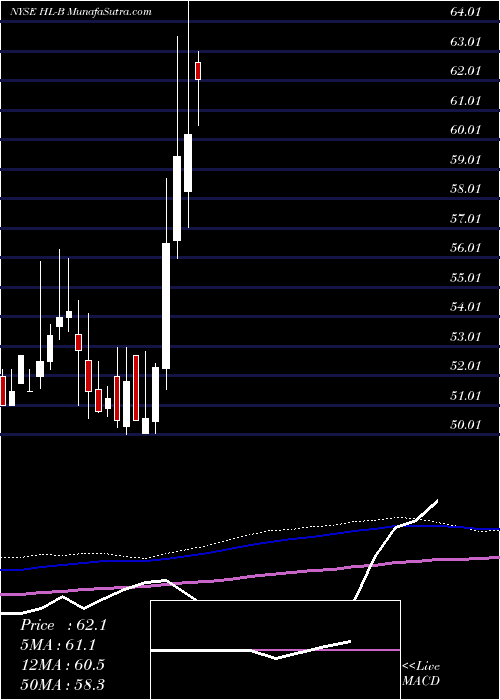This screenshot has width=500, height=700.
Task: Select the 61.01 price axis label
Action: (x=465, y=100)
